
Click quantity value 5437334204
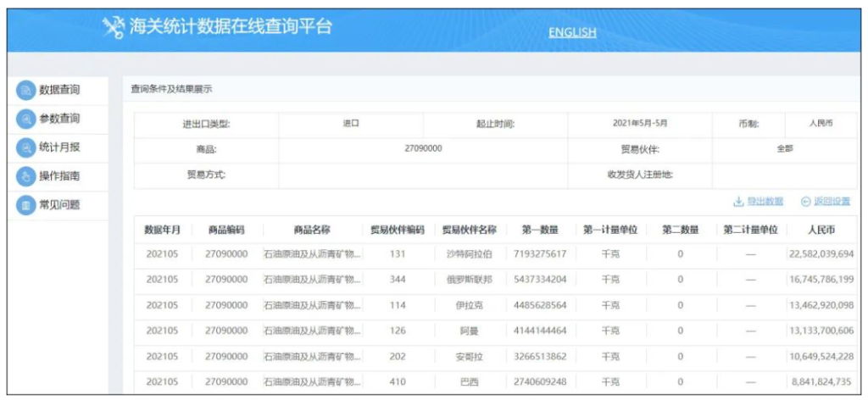540,280
